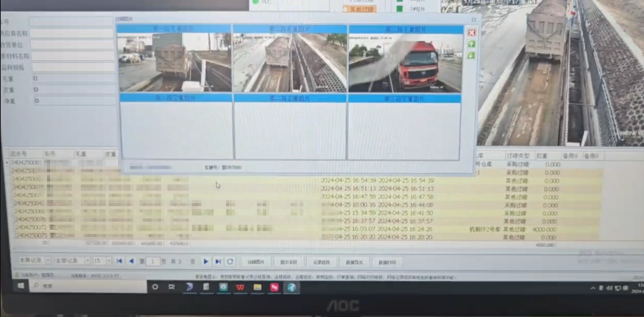This screenshot has height=317, width=644.
Task: Click the 过磅类型 column header
Action: point(520,156)
